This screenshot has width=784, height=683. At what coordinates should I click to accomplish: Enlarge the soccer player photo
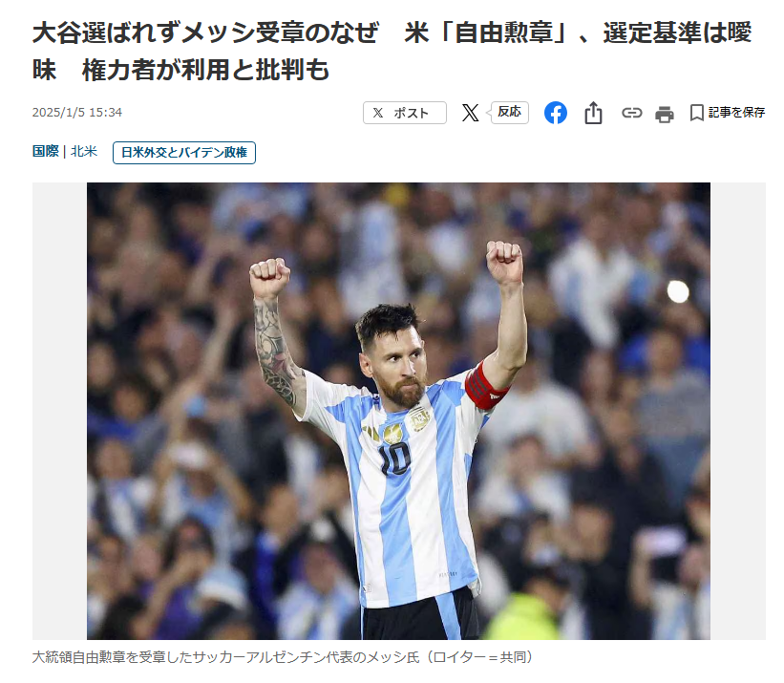pyautogui.click(x=398, y=411)
